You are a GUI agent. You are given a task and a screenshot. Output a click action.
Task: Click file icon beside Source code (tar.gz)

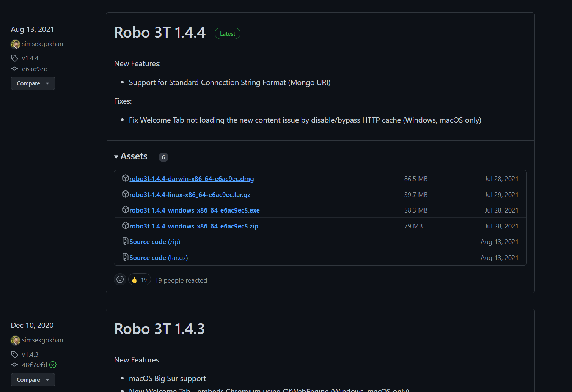tap(126, 257)
